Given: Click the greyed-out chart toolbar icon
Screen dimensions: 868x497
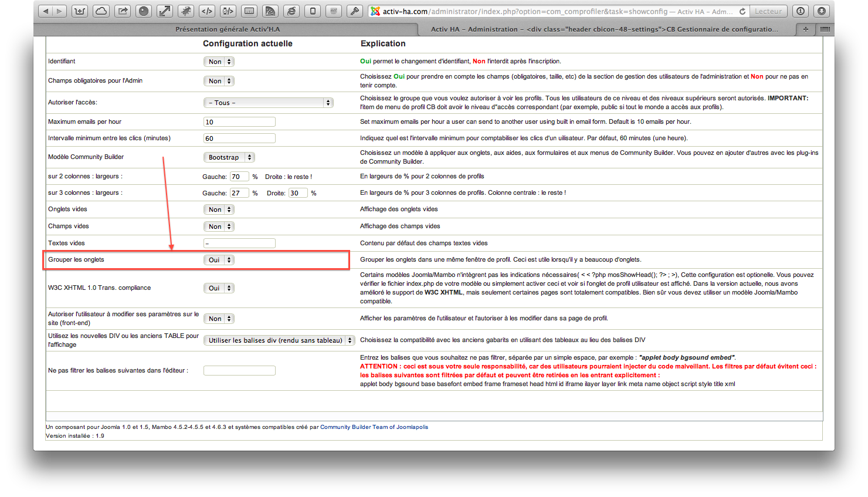Looking at the screenshot, I should coord(334,11).
